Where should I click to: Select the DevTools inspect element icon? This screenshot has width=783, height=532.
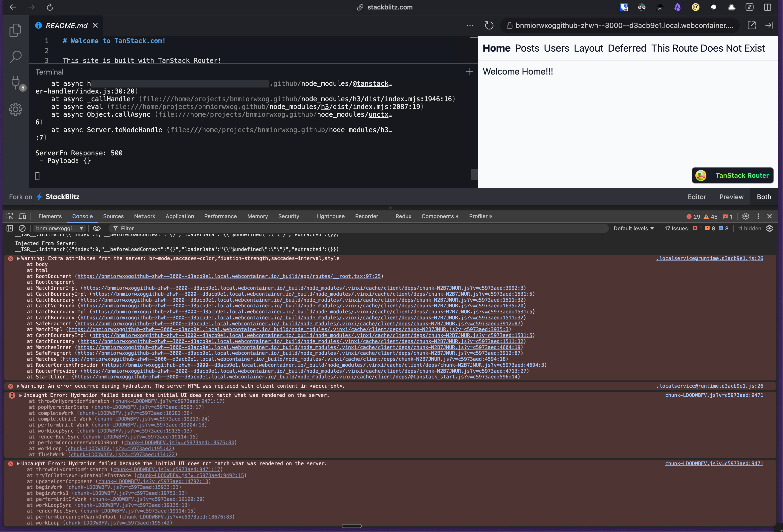click(x=10, y=216)
